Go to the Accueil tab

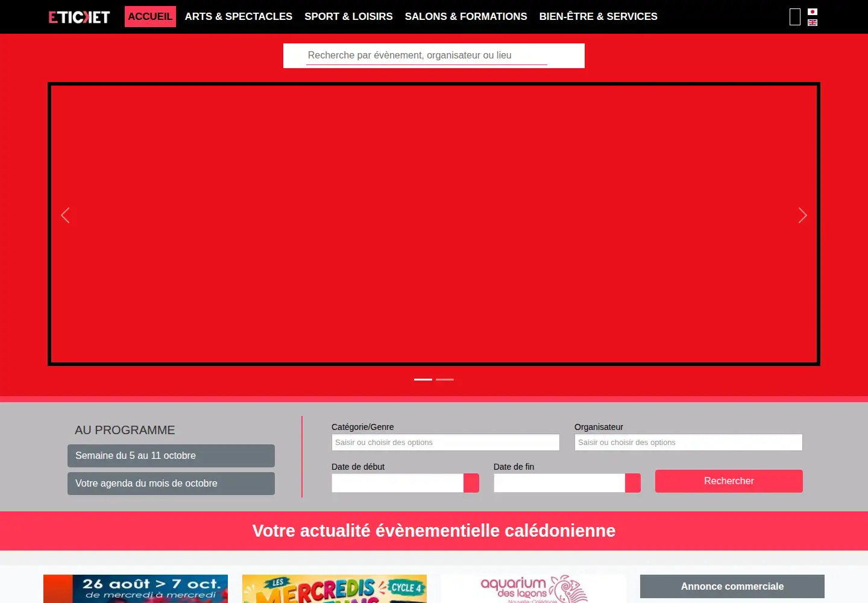click(150, 17)
